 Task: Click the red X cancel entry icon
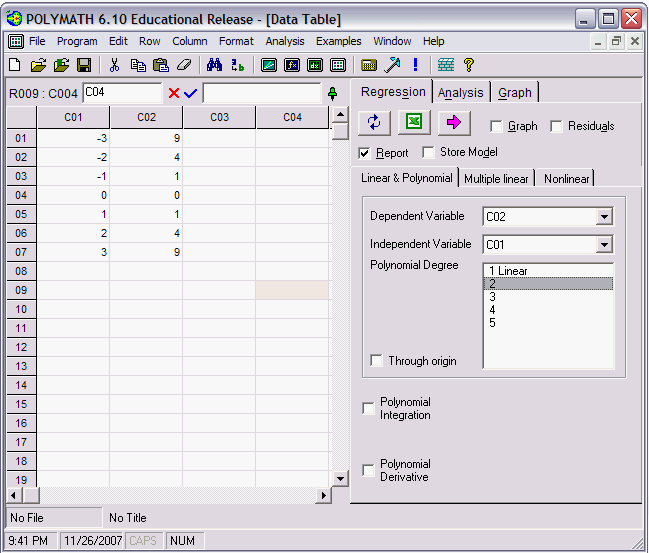coord(174,93)
